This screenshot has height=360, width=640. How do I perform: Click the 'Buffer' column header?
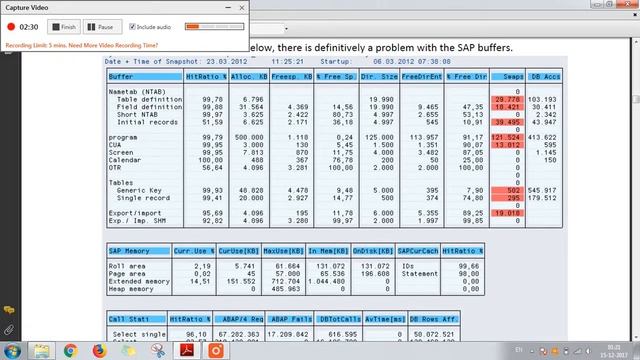(145, 76)
